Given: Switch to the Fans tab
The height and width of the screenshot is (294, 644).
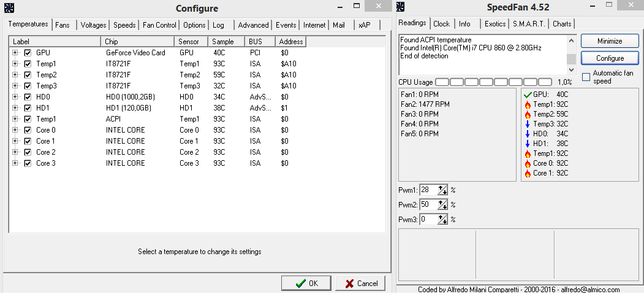Looking at the screenshot, I should point(64,25).
